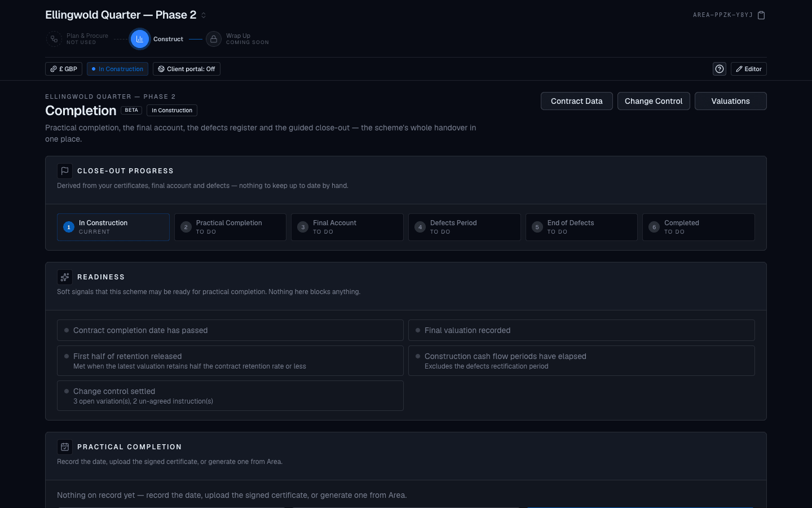Copy the AREA-PPZK-Y8YJ code with clipboard icon

[761, 15]
